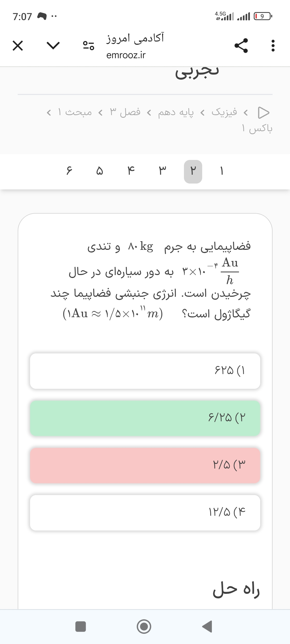Jump to question page ۵

tap(100, 171)
